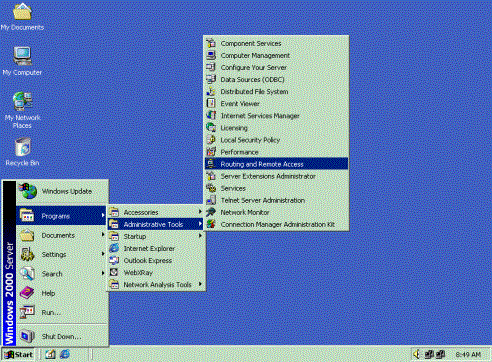Open Network Monitor menu item
Viewport: 492px width, 362px height.
tap(276, 212)
